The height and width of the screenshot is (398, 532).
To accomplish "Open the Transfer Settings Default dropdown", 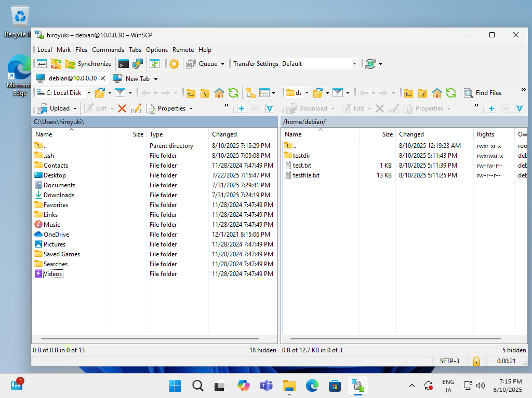I will tap(354, 64).
